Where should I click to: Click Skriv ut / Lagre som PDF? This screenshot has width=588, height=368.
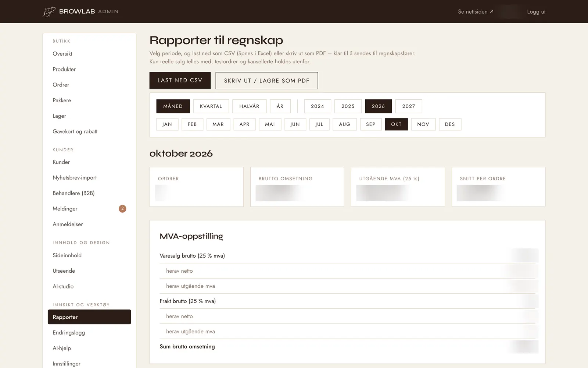[267, 81]
